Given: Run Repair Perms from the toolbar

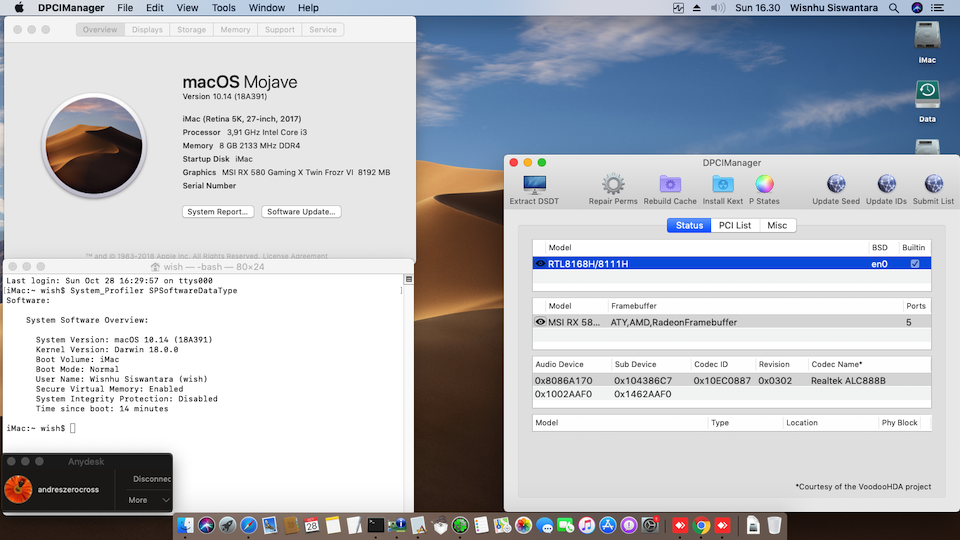Looking at the screenshot, I should click(613, 185).
